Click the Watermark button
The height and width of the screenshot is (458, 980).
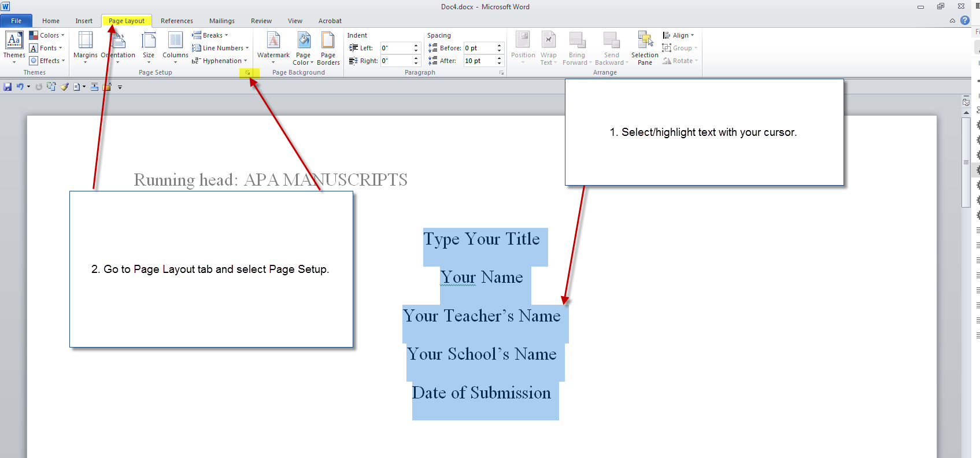(x=273, y=46)
